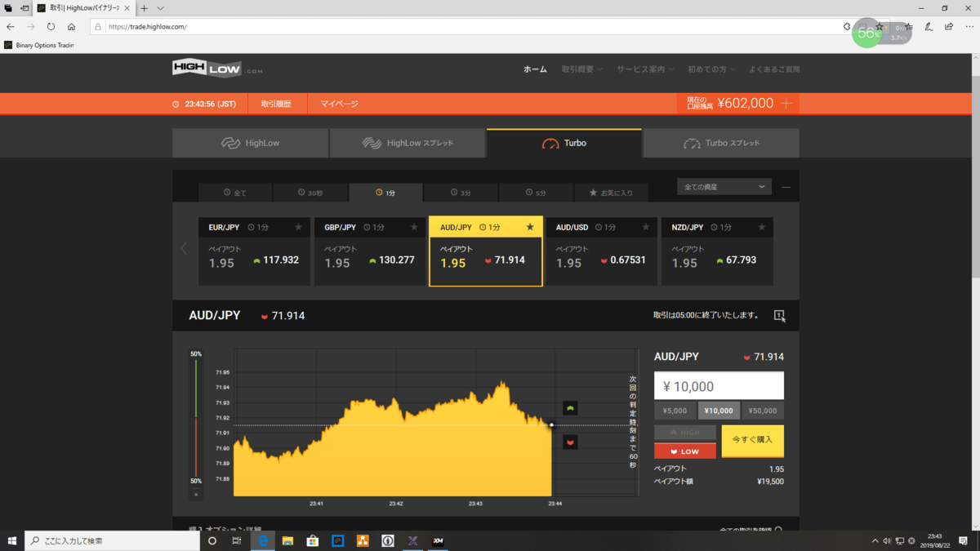Choose the ¥5,000 preset amount
Viewport: 980px width, 551px height.
(x=675, y=411)
